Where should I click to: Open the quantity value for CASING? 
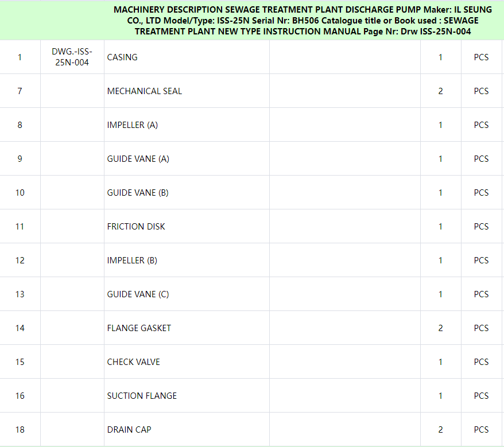coord(440,57)
